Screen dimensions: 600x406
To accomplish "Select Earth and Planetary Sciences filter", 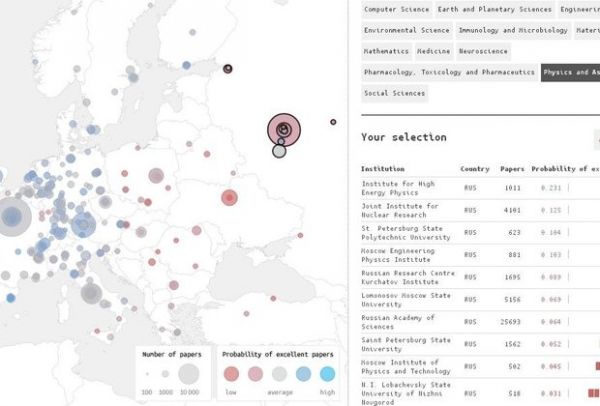I will pyautogui.click(x=494, y=10).
